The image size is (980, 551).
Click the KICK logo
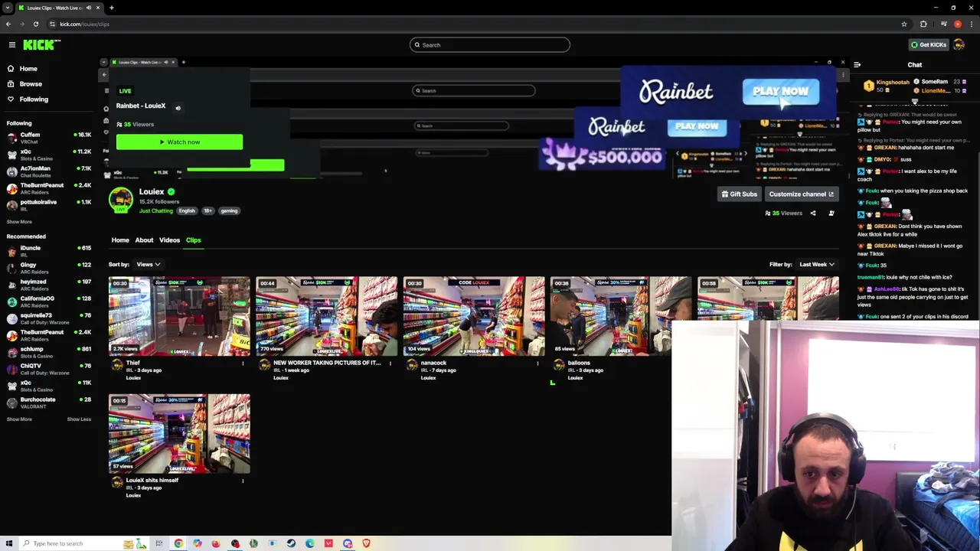point(41,45)
